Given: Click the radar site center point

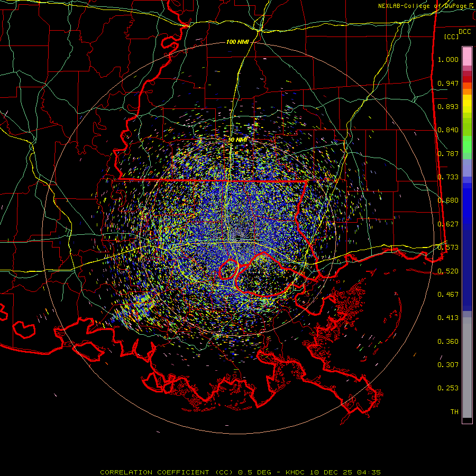Looking at the screenshot, I should tap(239, 237).
